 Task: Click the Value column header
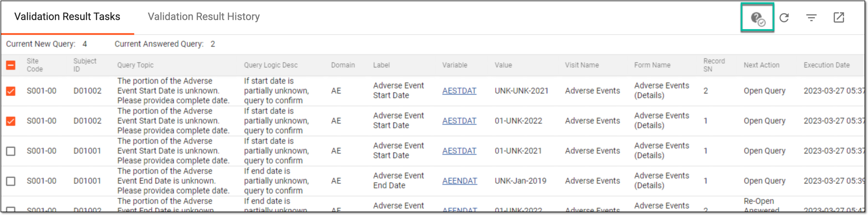[503, 65]
